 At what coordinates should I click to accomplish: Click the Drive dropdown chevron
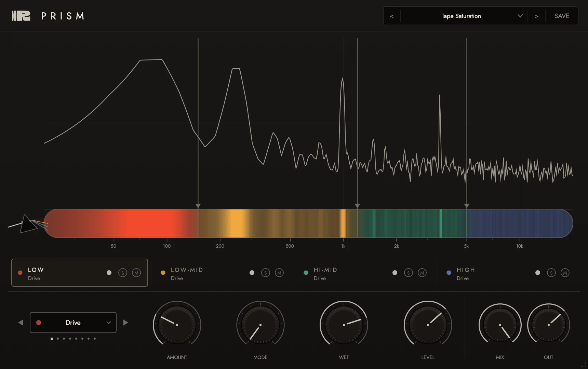109,323
